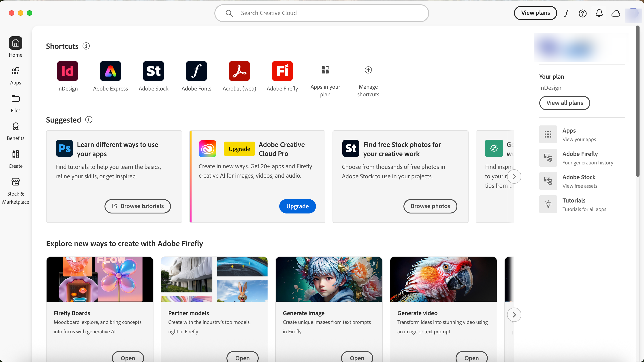The image size is (644, 362).
Task: Click the Manage shortcuts plus icon
Action: coord(368,70)
